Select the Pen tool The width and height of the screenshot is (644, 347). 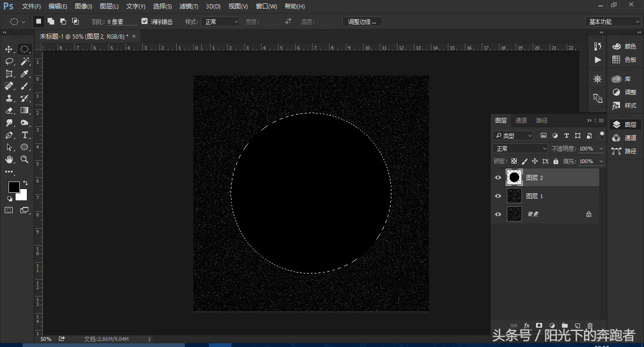(x=9, y=135)
